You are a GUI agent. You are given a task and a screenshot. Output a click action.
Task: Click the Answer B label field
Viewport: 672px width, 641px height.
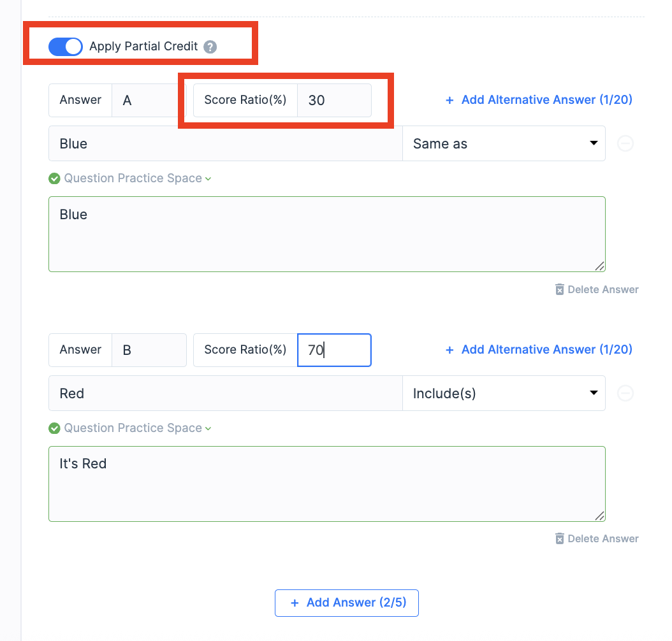pos(148,350)
